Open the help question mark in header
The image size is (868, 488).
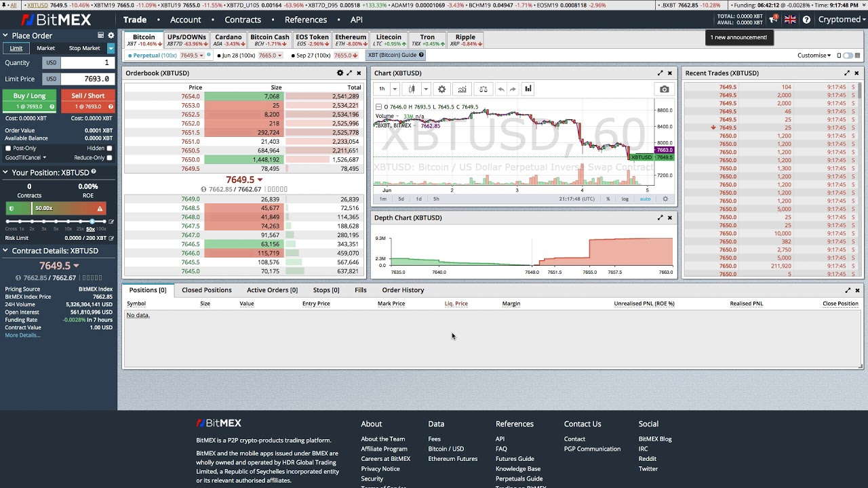point(806,20)
